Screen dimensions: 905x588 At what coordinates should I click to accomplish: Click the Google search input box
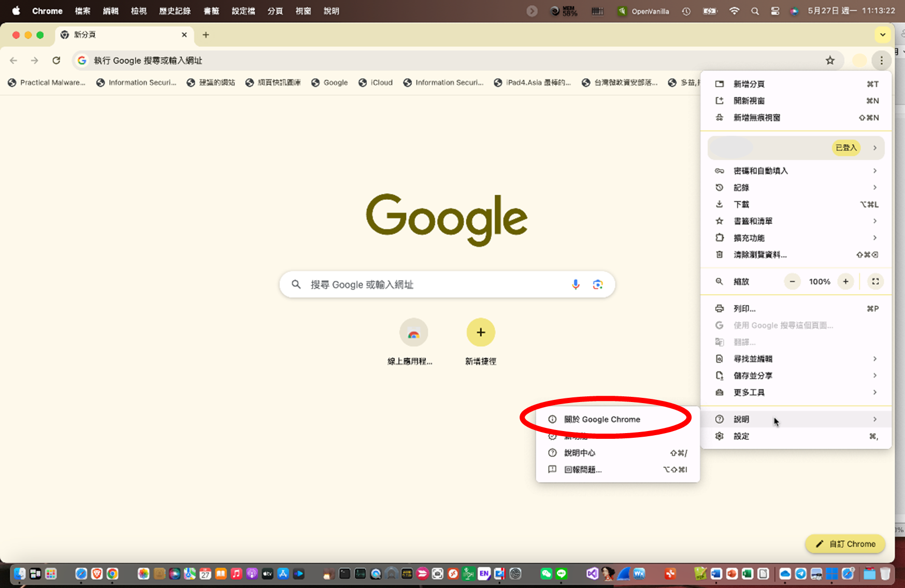435,284
